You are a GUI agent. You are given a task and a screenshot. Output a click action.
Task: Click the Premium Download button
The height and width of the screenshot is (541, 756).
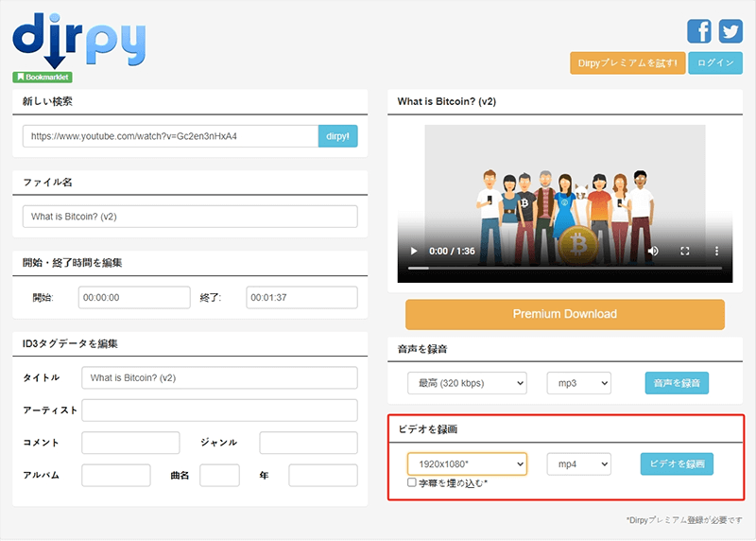[x=564, y=314]
